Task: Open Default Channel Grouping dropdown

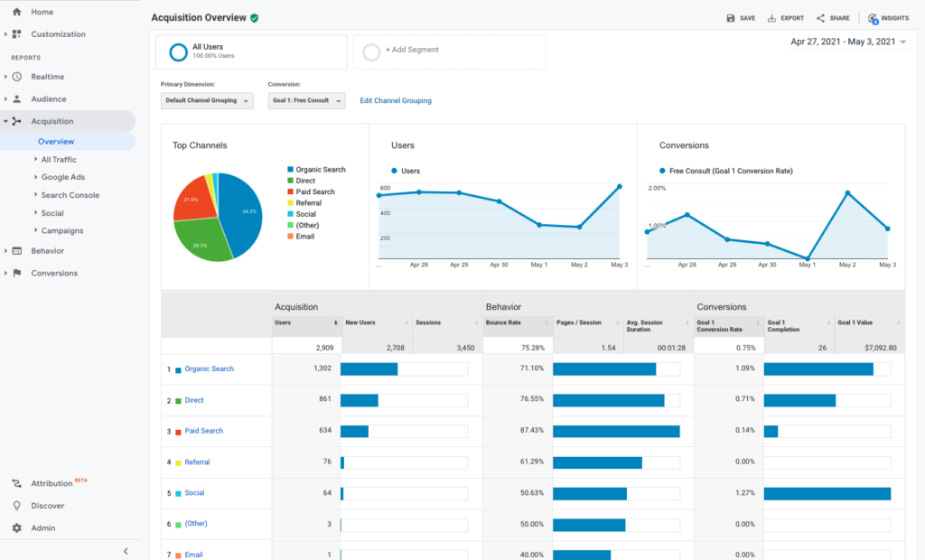Action: [207, 101]
